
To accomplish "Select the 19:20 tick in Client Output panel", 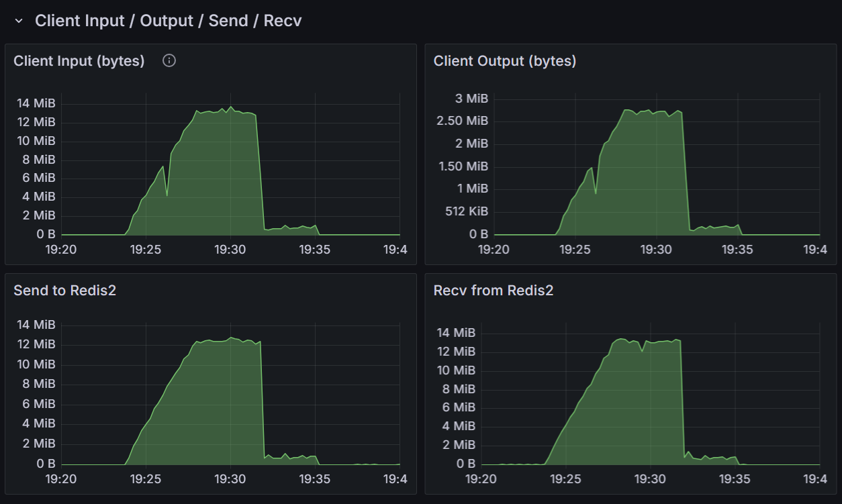I will tap(494, 250).
